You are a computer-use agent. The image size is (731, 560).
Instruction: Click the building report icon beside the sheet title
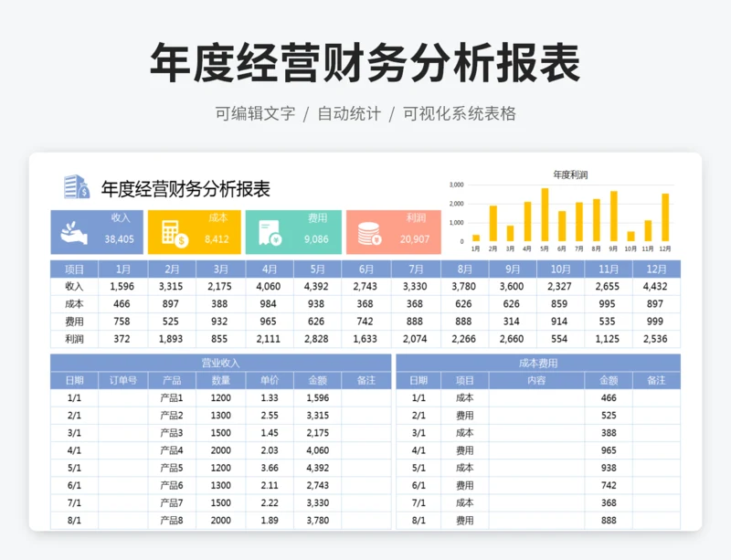tap(77, 187)
